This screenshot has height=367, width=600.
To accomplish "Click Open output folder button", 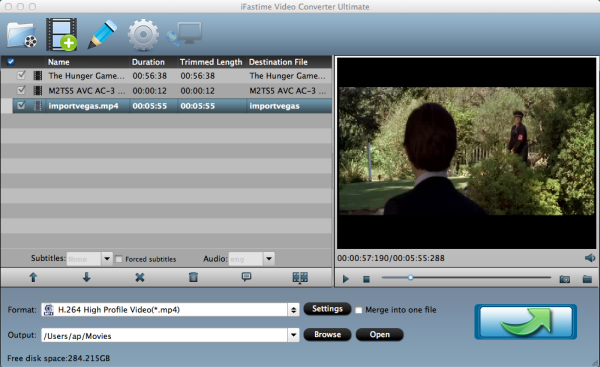I will [380, 334].
